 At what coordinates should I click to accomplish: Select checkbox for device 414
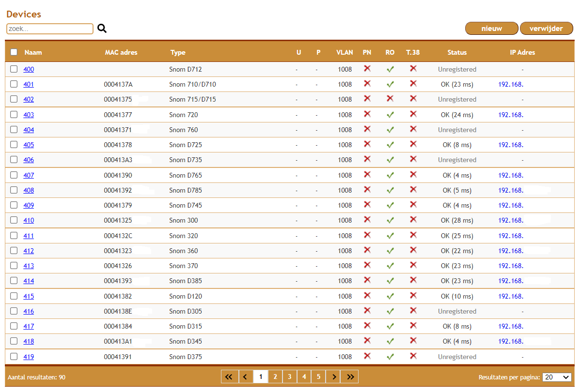pos(14,280)
